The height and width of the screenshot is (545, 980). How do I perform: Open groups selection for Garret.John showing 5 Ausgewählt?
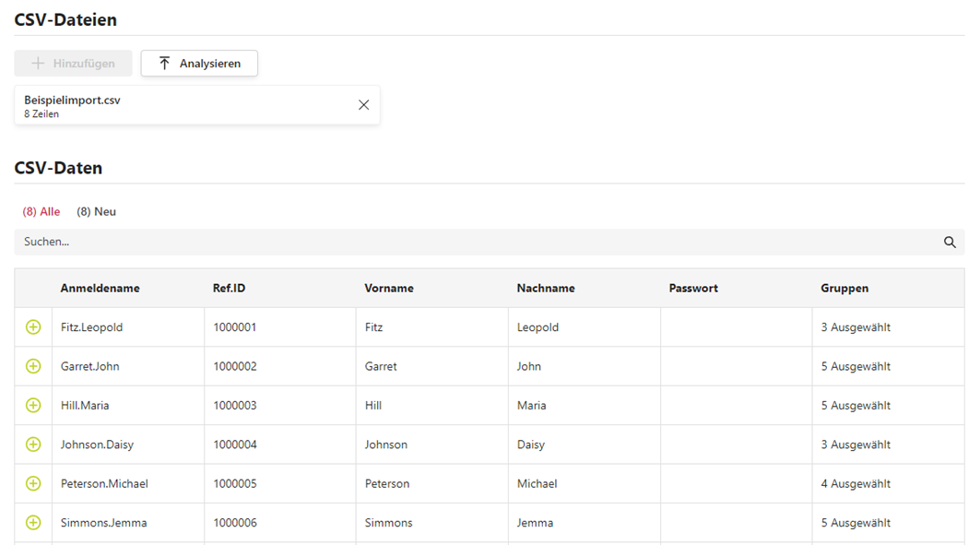coord(856,366)
